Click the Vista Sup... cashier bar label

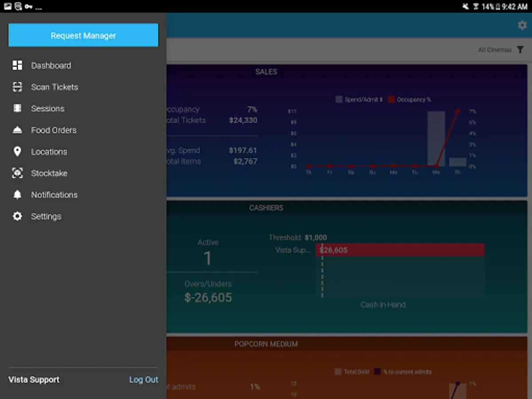click(293, 250)
